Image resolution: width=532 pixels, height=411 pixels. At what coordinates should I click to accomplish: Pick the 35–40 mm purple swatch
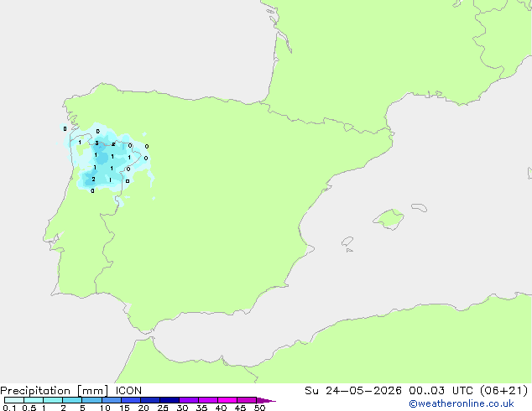point(208,400)
